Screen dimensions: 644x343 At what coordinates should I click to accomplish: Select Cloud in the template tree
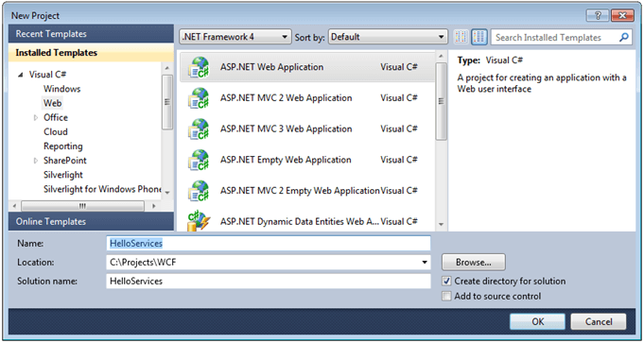coord(56,131)
